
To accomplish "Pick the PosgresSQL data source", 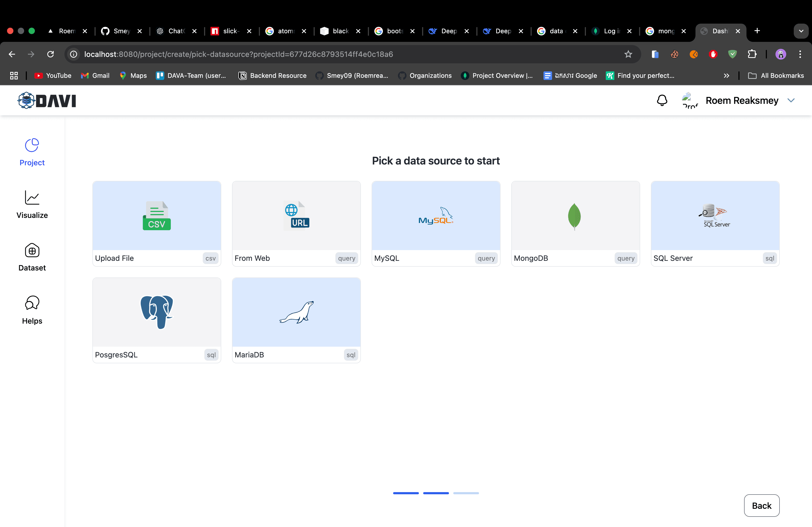I will (x=157, y=320).
